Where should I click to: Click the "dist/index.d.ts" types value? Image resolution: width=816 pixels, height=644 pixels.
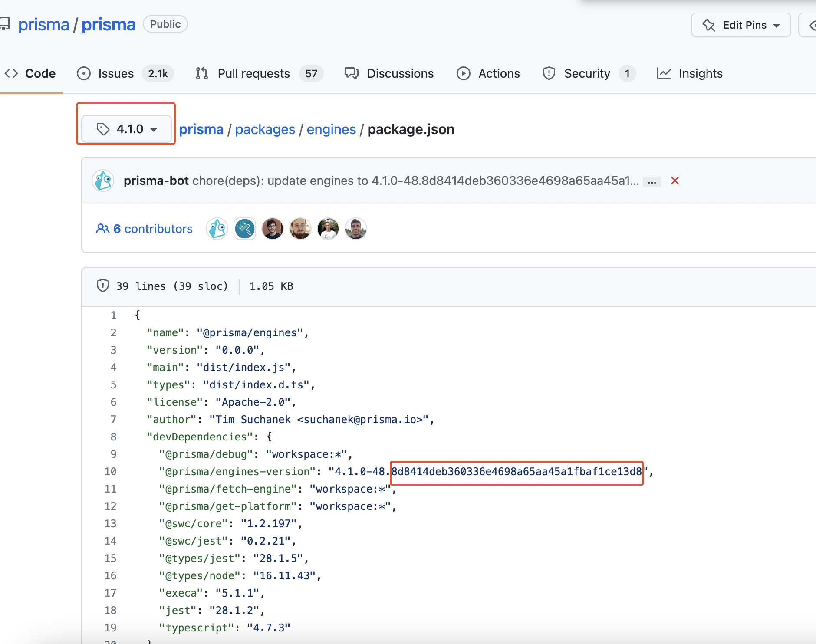[x=256, y=384]
